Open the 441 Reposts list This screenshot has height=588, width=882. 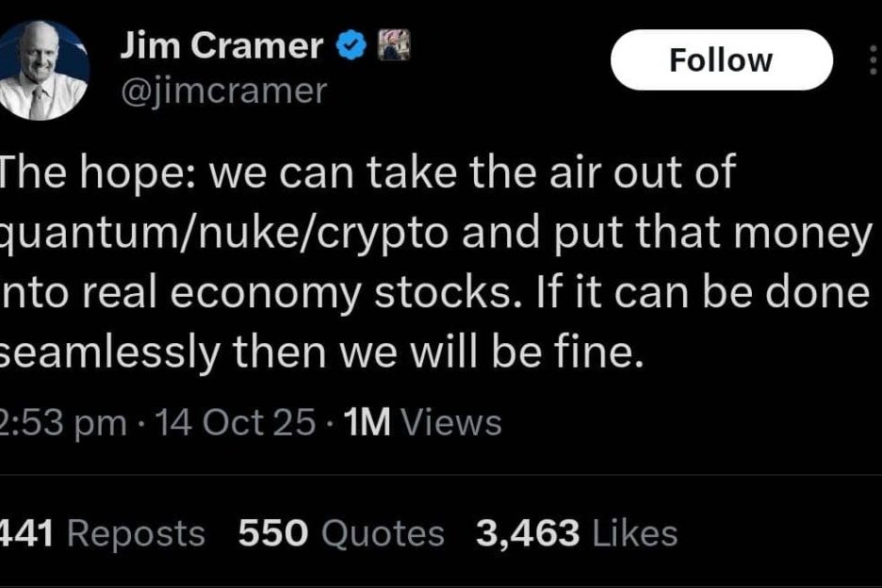tap(102, 534)
